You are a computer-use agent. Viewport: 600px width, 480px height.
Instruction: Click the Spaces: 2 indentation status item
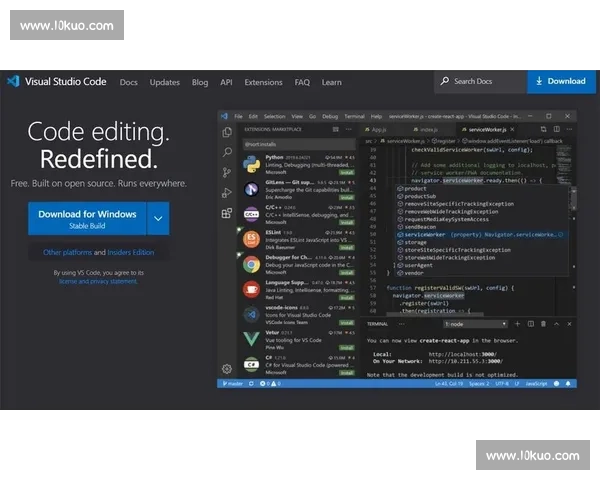479,384
